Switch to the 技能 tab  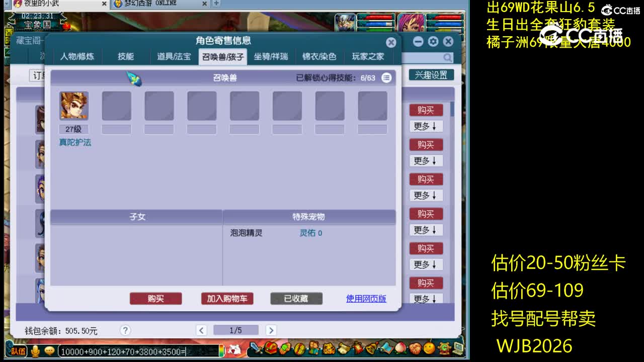(x=126, y=57)
